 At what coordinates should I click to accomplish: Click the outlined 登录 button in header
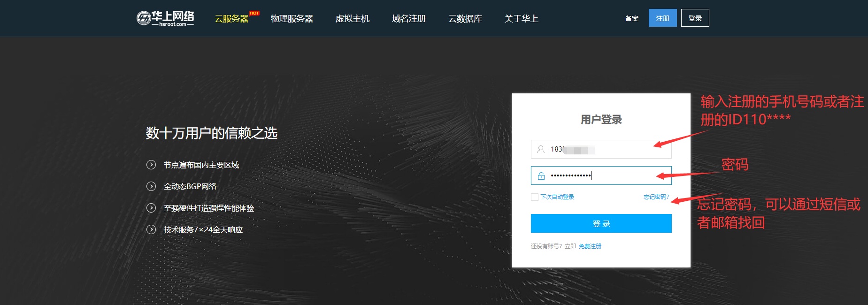pos(695,18)
